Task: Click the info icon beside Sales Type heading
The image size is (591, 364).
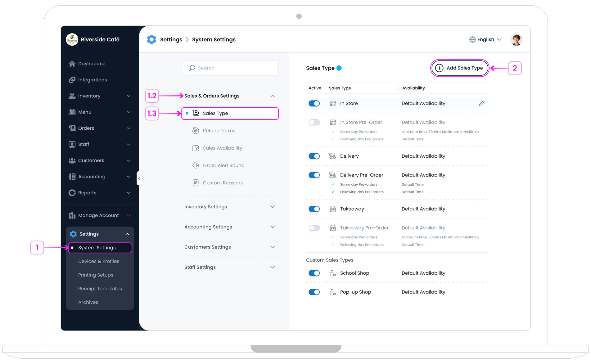Action: pyautogui.click(x=339, y=68)
